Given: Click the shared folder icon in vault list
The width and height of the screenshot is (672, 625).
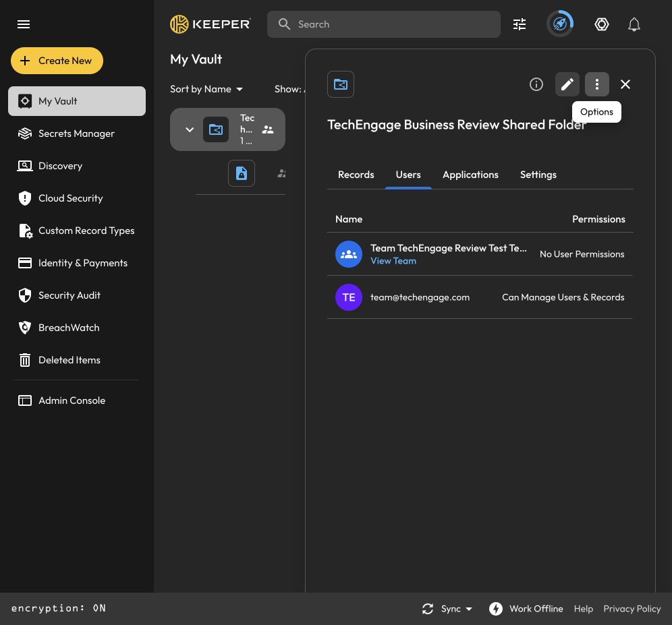Looking at the screenshot, I should pyautogui.click(x=216, y=129).
